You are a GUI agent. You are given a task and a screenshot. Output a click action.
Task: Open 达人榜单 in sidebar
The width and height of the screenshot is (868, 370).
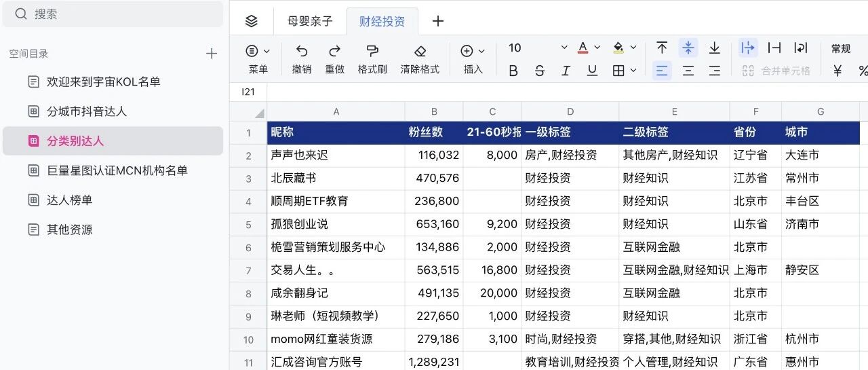click(113, 200)
